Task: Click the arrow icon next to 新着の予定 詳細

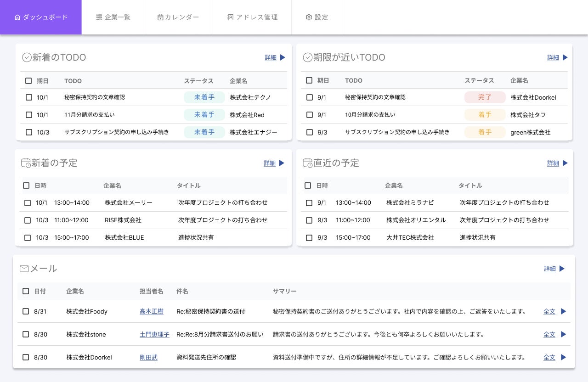Action: (282, 163)
